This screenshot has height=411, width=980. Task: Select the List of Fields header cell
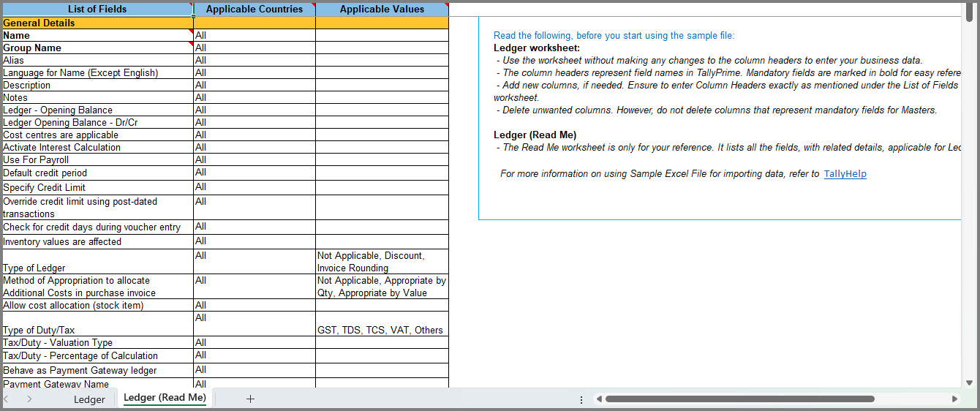click(x=97, y=10)
